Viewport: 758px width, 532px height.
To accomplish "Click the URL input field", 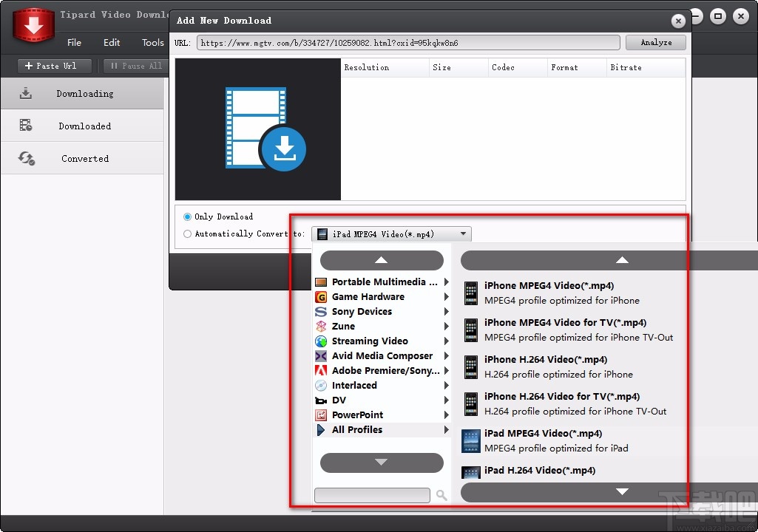I will tap(408, 43).
